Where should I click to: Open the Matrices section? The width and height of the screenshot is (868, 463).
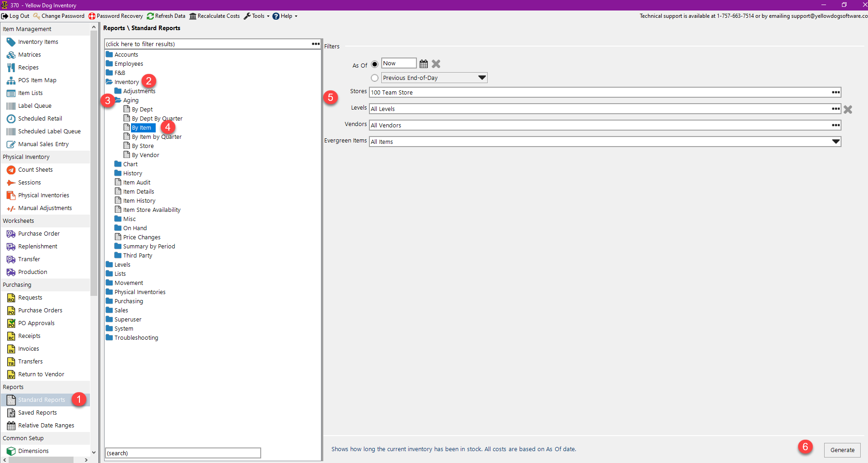(29, 55)
